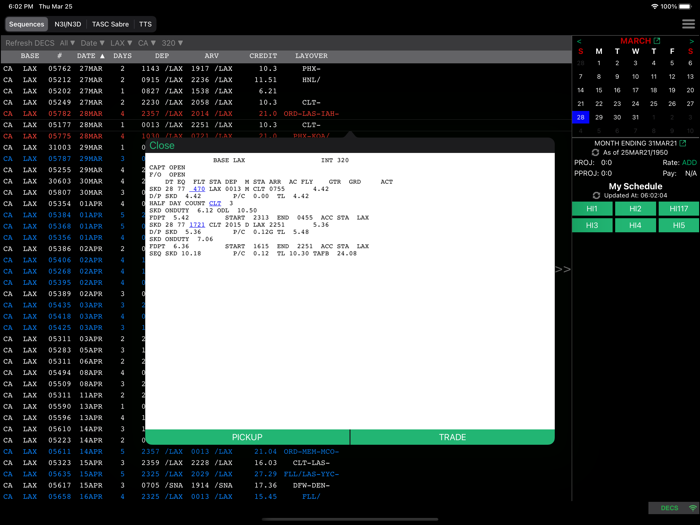Go to previous month arrow
The height and width of the screenshot is (525, 700).
tap(579, 41)
